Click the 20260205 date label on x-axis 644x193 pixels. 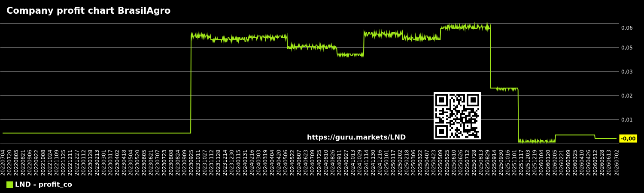point(556,163)
